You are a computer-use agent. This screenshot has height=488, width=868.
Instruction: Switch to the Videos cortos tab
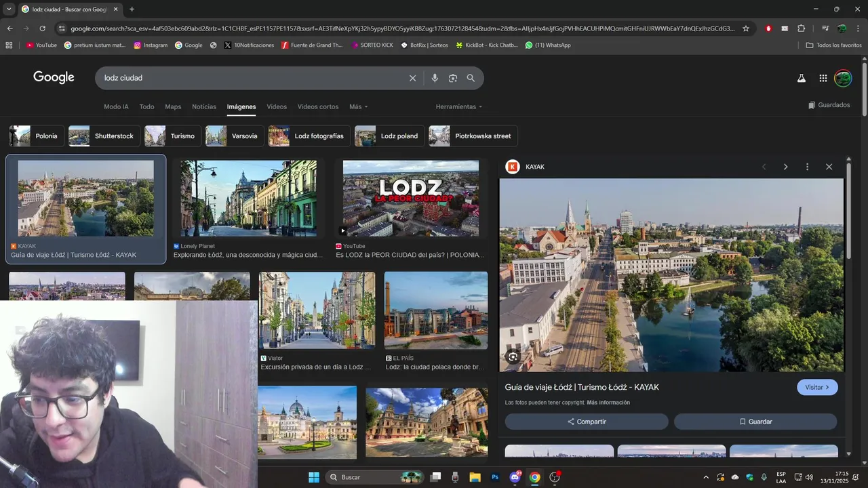[x=318, y=106]
